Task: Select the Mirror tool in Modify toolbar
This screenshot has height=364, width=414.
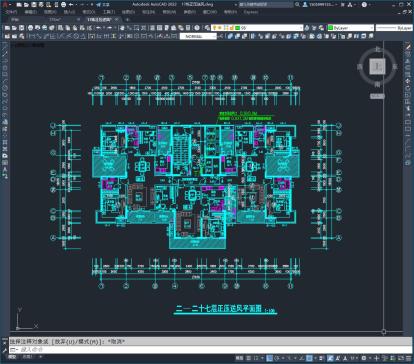Action: pos(408,61)
